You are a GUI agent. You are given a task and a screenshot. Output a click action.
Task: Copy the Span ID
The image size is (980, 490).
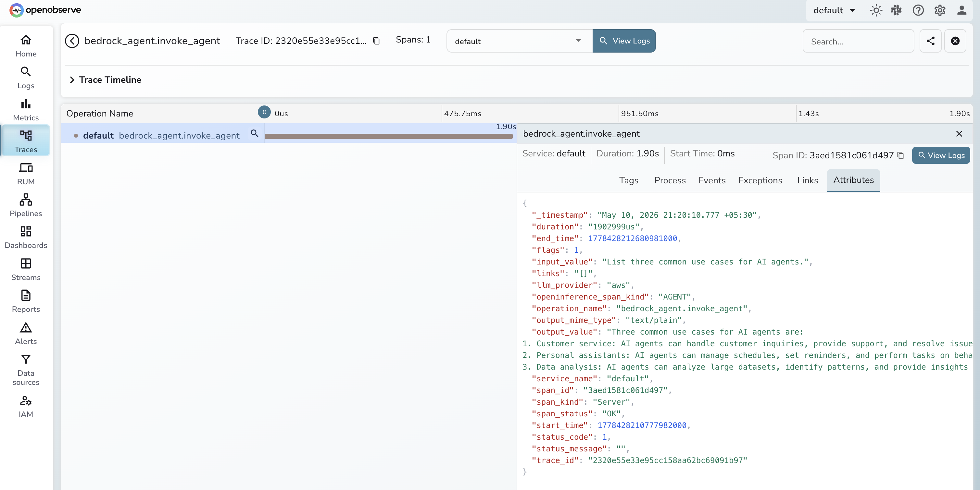(x=900, y=155)
